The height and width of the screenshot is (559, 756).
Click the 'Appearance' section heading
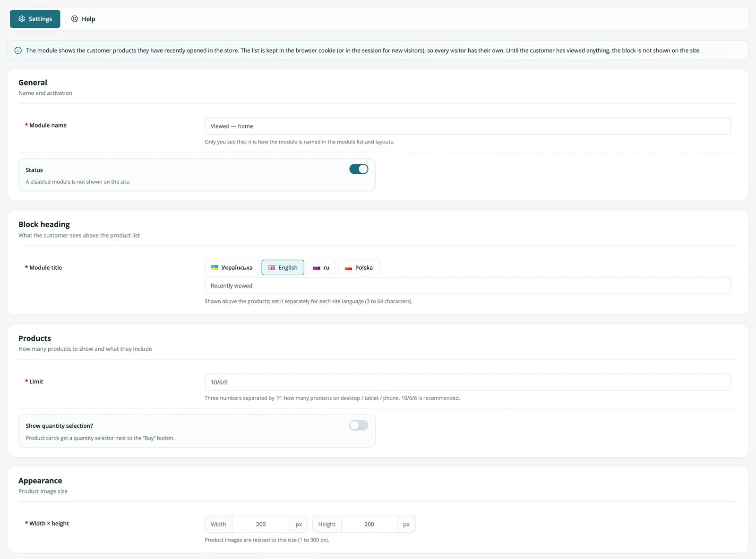[x=40, y=481]
